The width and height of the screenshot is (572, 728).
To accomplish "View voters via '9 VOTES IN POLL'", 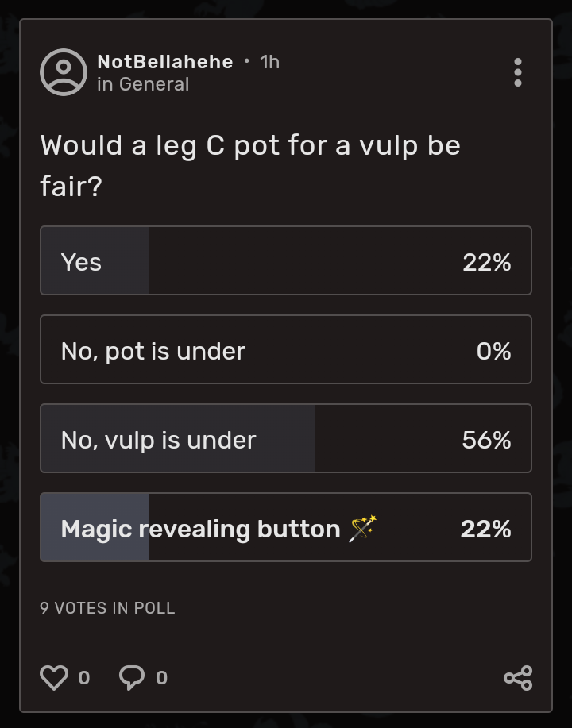I will (106, 608).
